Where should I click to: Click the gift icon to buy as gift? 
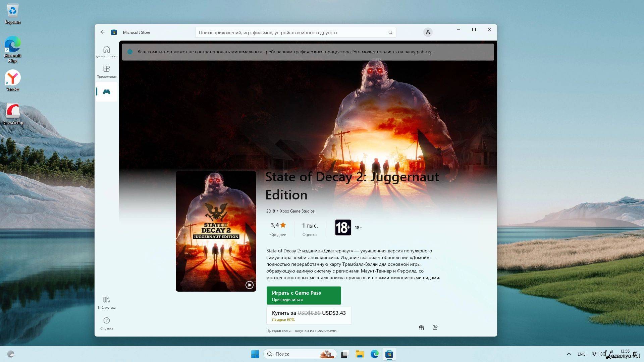click(x=421, y=327)
